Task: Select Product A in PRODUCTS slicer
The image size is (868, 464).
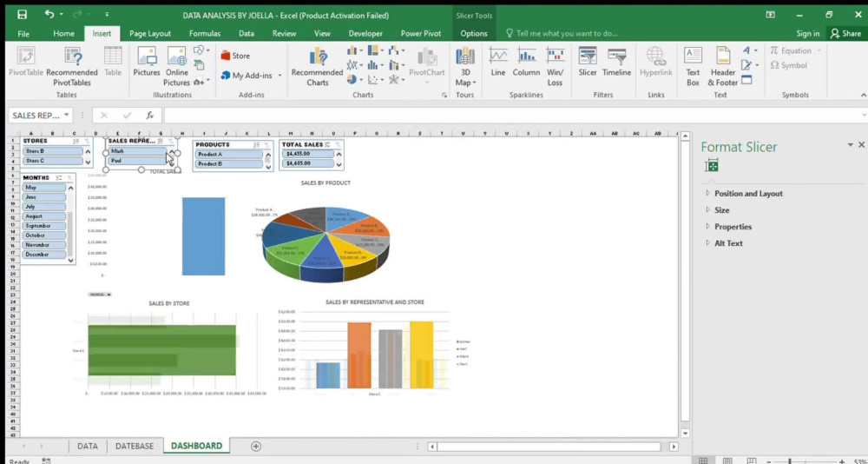Action: (228, 154)
